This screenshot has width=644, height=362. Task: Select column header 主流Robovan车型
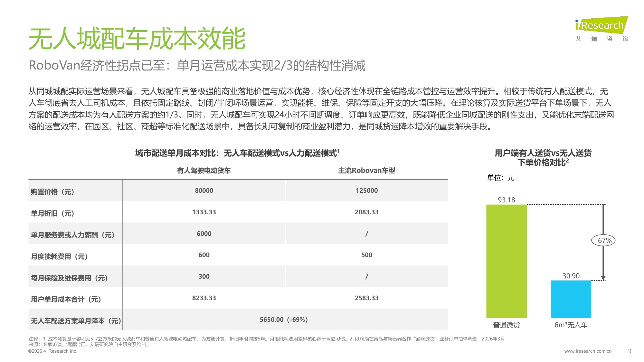click(367, 171)
